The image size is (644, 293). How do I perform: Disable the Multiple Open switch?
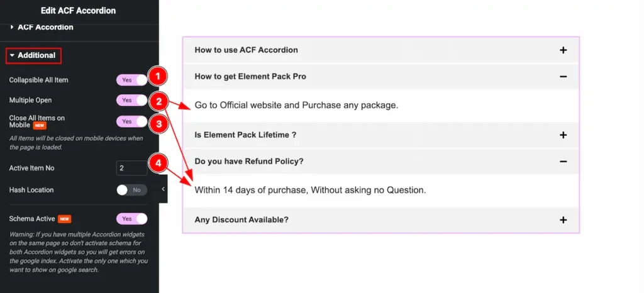click(x=131, y=100)
